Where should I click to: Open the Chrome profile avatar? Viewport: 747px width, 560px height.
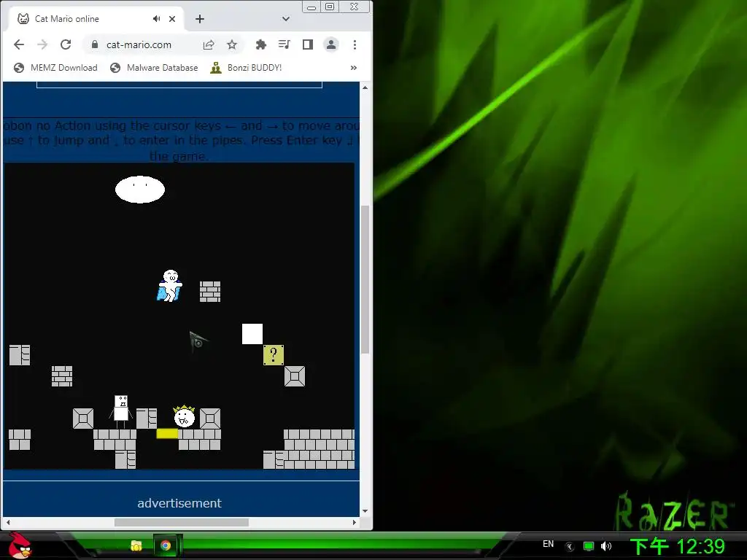[x=331, y=44]
